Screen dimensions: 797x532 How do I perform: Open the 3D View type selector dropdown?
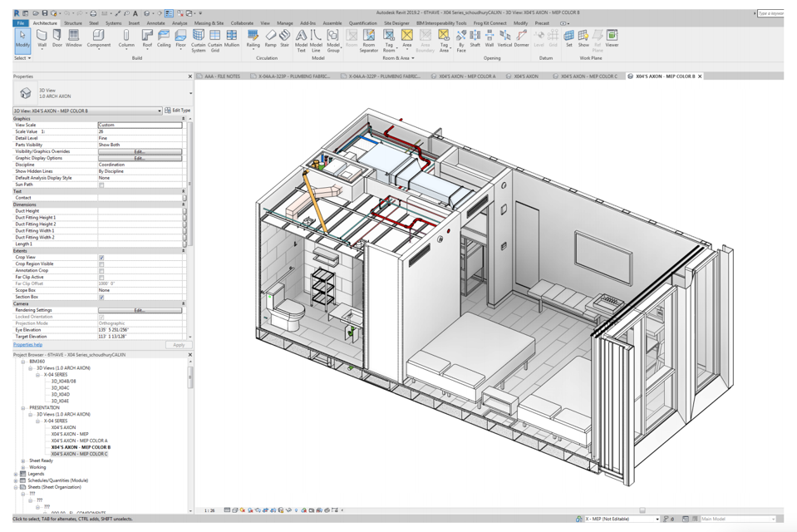pyautogui.click(x=87, y=111)
